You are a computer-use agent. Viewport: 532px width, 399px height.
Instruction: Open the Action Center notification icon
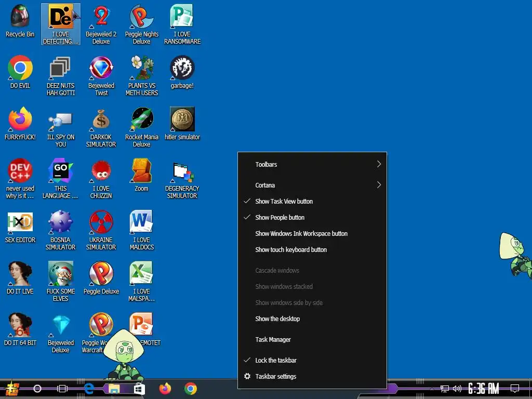tap(515, 388)
